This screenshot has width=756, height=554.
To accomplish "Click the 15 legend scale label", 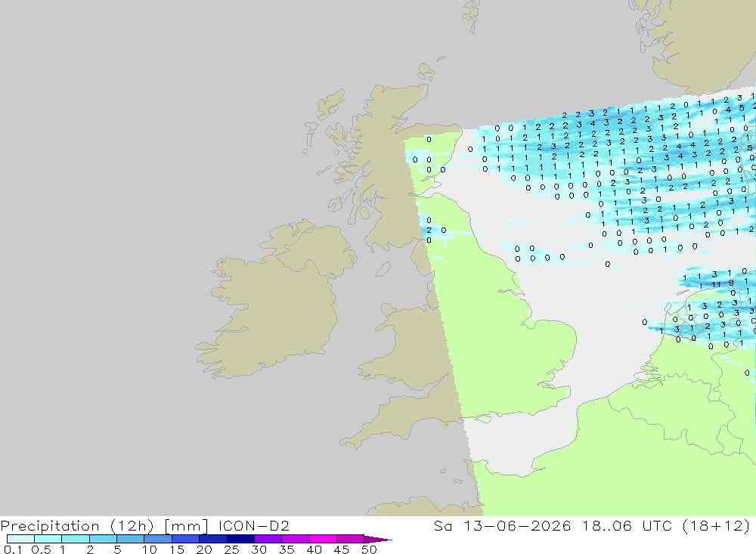I will click(x=177, y=549).
